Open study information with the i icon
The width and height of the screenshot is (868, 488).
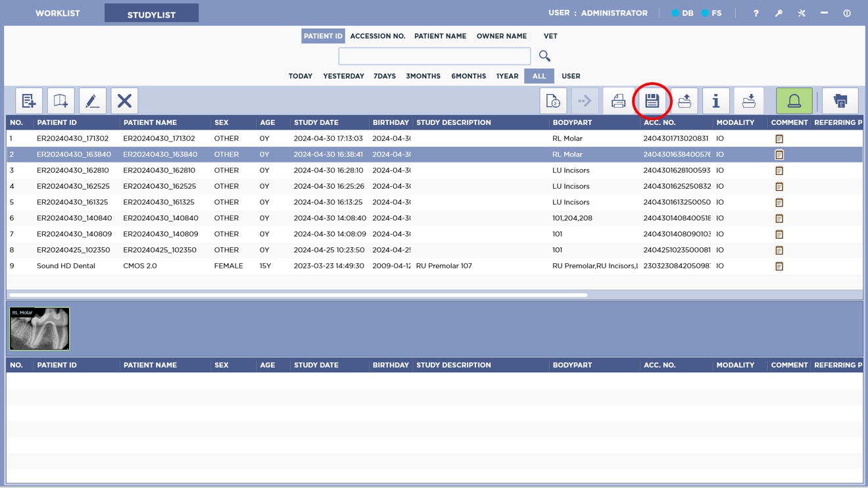pos(715,101)
